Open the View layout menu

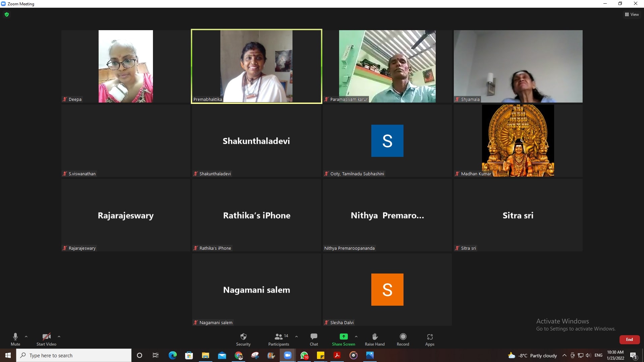coord(632,14)
